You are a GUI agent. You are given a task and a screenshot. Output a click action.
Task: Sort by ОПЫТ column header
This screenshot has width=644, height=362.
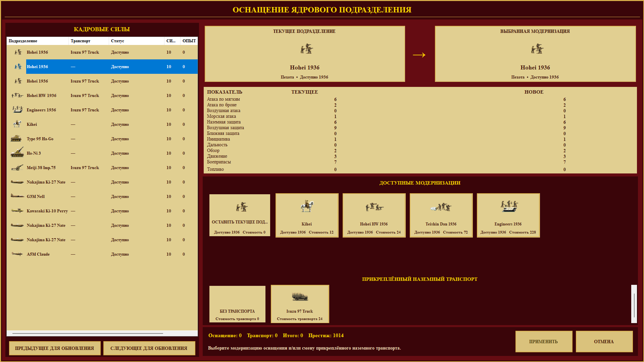(189, 41)
